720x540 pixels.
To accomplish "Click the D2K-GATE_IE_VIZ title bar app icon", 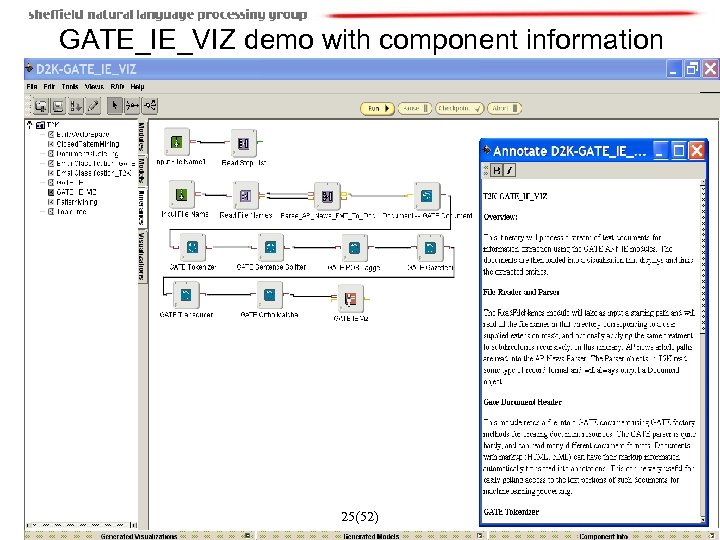I will coord(29,69).
